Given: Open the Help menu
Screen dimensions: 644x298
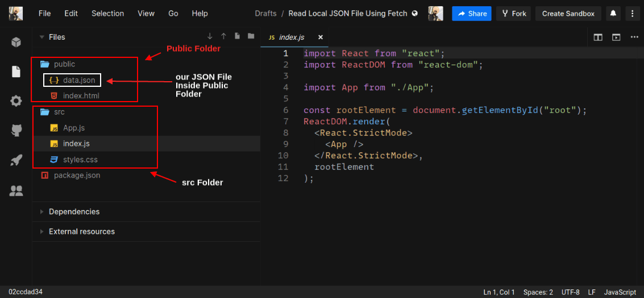Looking at the screenshot, I should tap(200, 14).
